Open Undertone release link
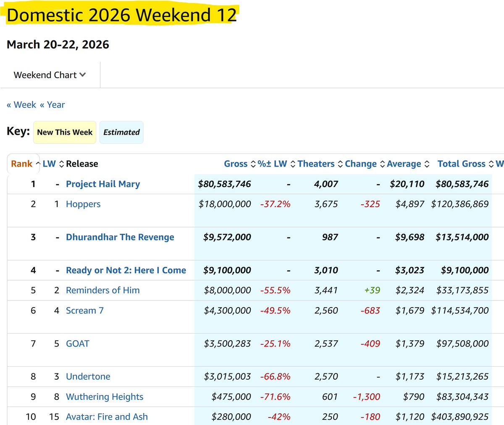This screenshot has height=425, width=504. [x=88, y=377]
